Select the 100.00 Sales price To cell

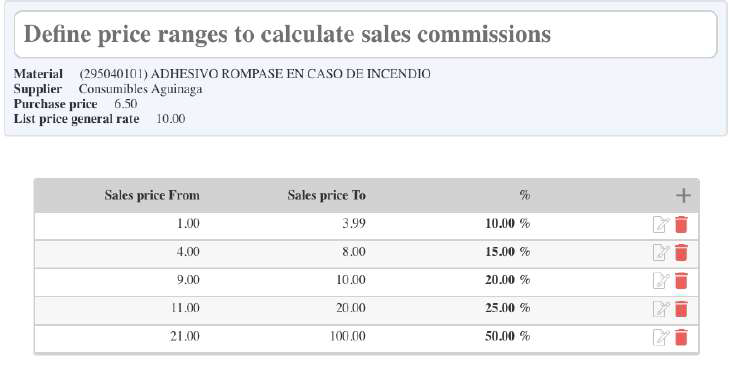(x=348, y=336)
